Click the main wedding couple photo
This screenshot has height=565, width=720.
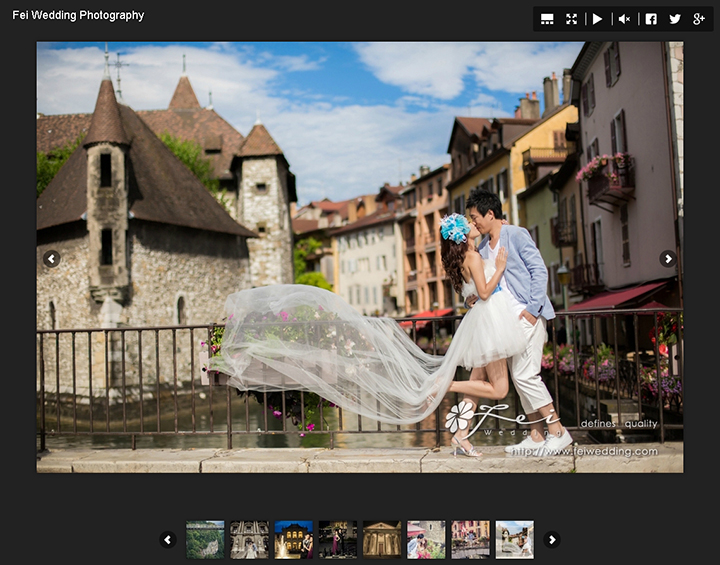[360, 257]
